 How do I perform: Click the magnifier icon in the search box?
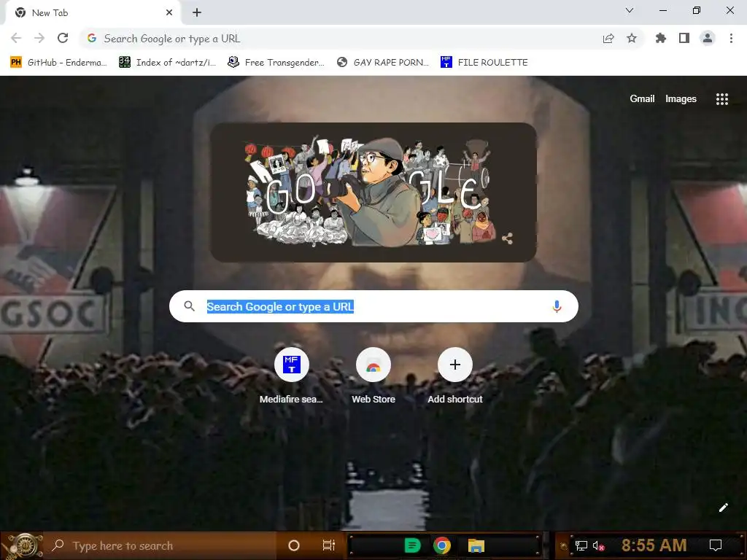click(x=189, y=306)
